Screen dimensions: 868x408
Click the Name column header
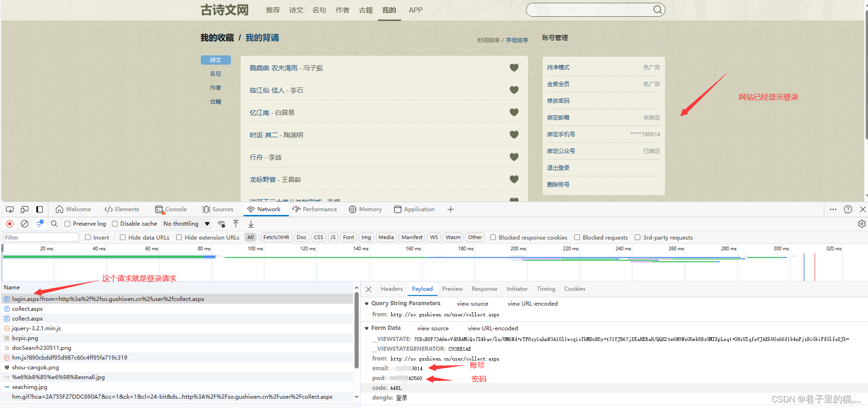12,288
